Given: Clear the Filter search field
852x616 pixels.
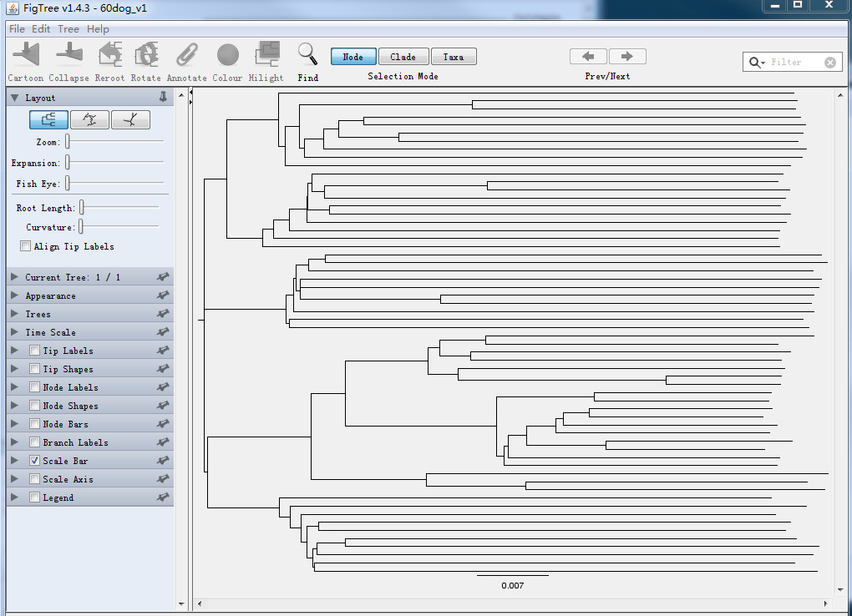Looking at the screenshot, I should (829, 63).
